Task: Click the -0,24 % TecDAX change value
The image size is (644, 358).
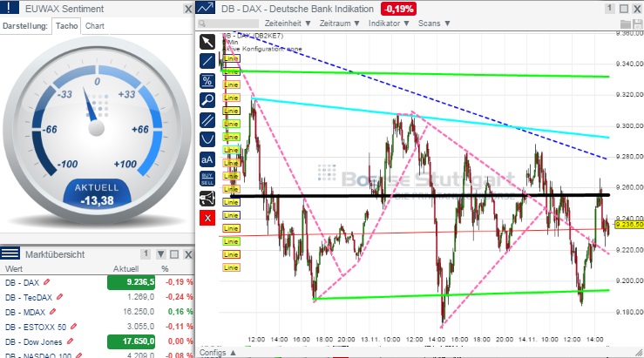Action: (x=179, y=297)
